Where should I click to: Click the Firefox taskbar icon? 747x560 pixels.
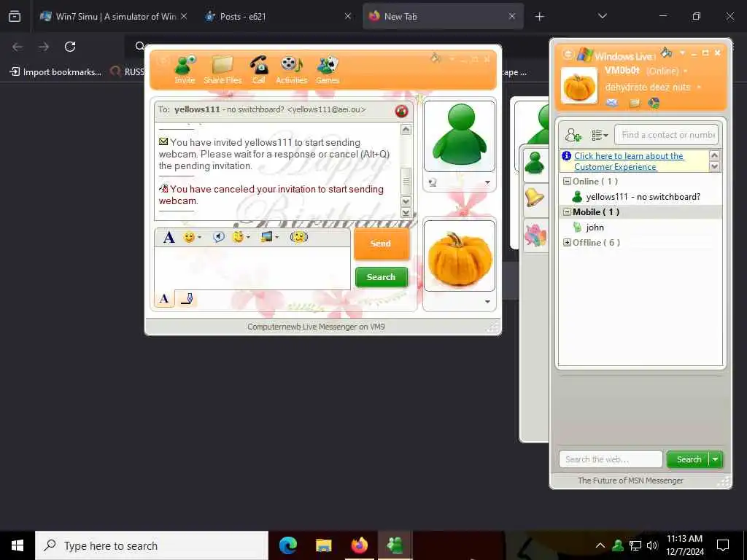point(359,545)
